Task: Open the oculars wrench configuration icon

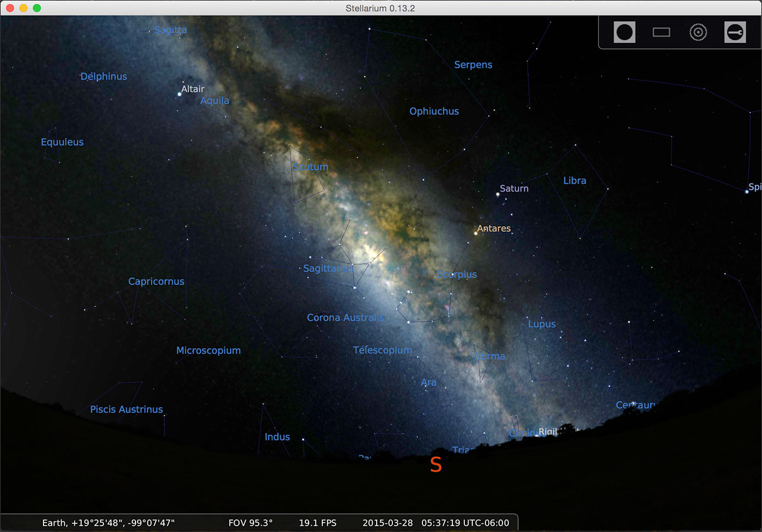Action: coord(735,32)
